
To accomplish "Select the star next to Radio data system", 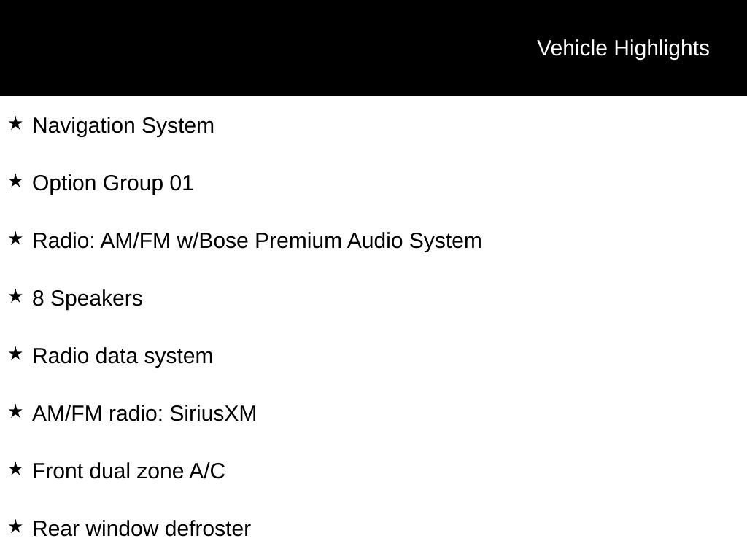I will pyautogui.click(x=15, y=354).
